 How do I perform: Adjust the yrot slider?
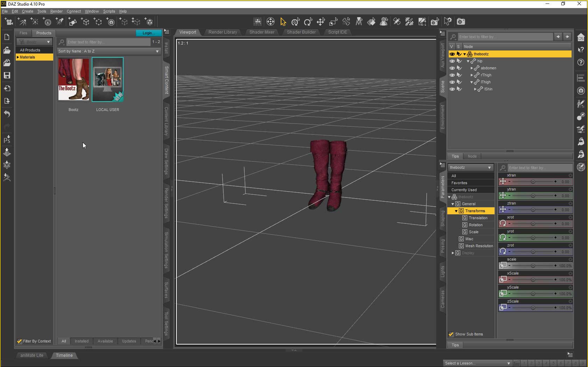point(533,238)
